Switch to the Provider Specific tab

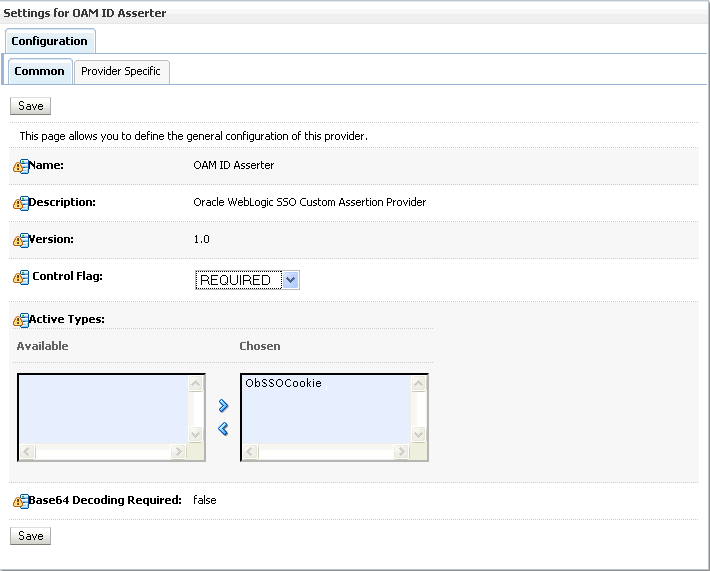coord(121,72)
